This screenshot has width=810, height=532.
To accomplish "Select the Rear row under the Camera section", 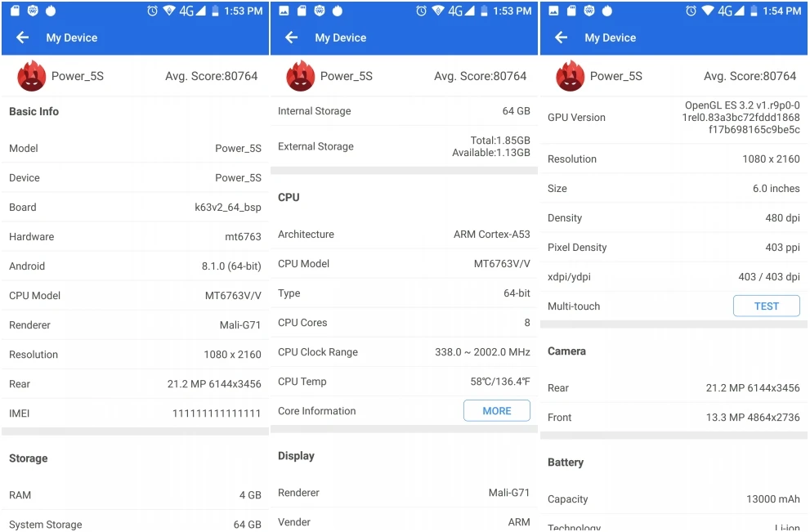I will pos(674,388).
